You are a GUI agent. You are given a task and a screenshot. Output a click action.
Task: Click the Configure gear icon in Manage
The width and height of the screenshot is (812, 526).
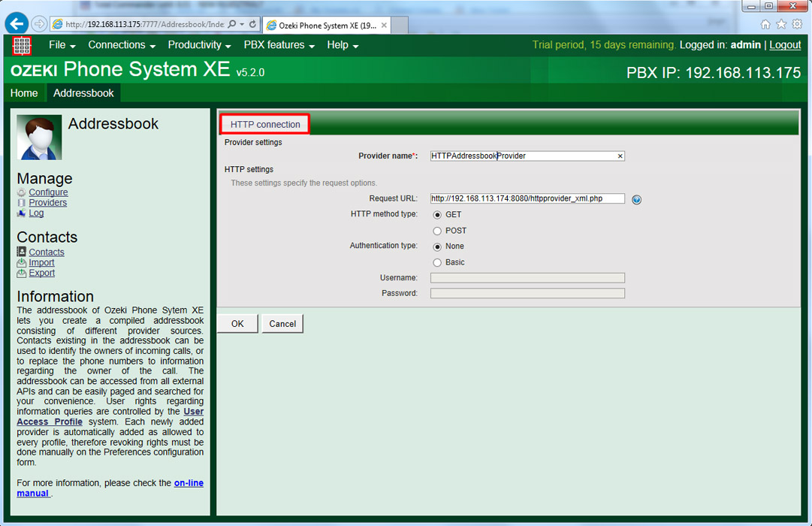21,192
